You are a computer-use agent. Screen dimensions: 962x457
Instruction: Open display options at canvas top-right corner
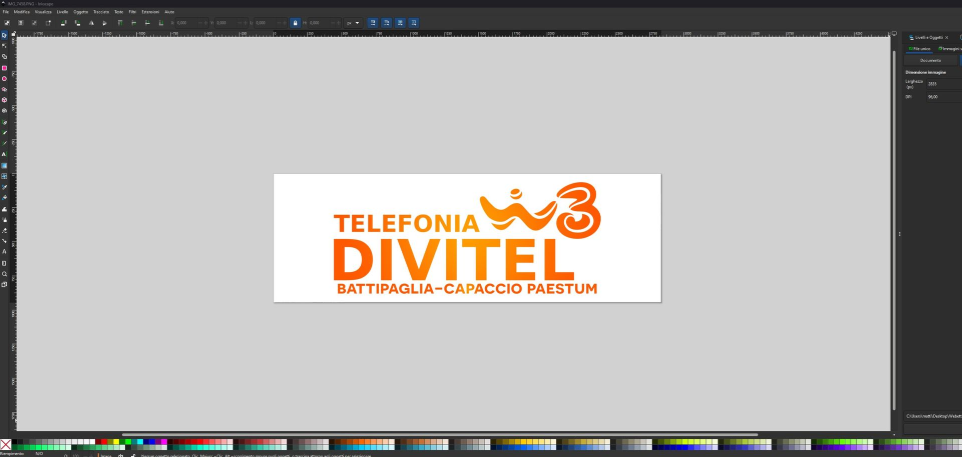point(894,34)
